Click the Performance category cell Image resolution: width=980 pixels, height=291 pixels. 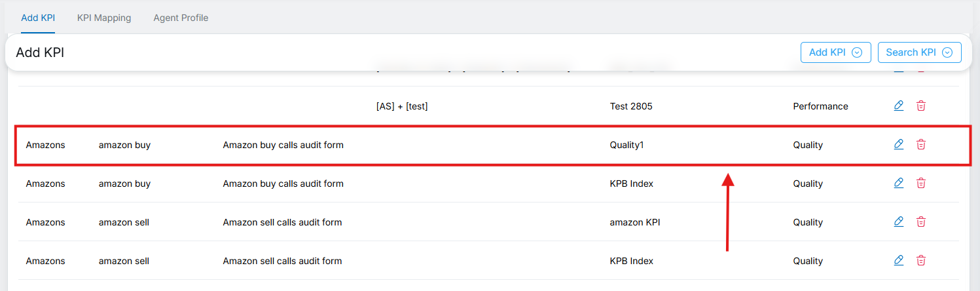point(820,106)
